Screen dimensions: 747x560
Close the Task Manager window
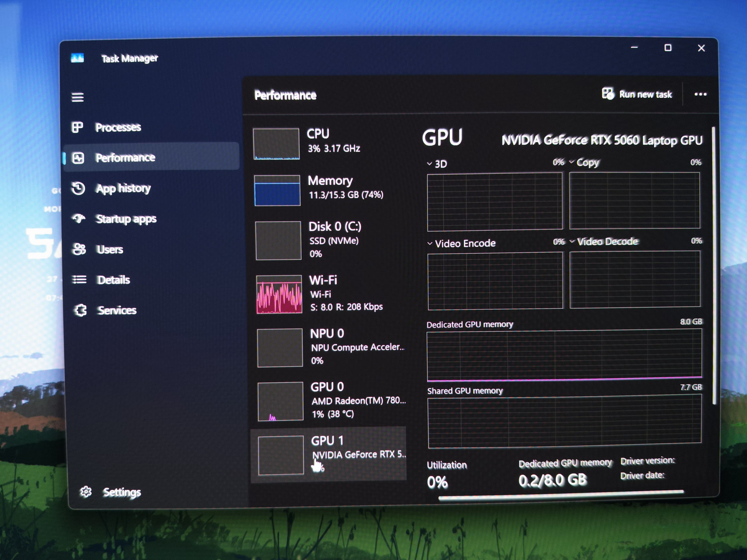point(701,48)
